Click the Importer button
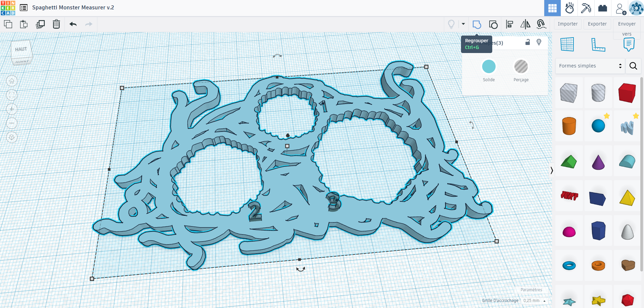 point(568,24)
